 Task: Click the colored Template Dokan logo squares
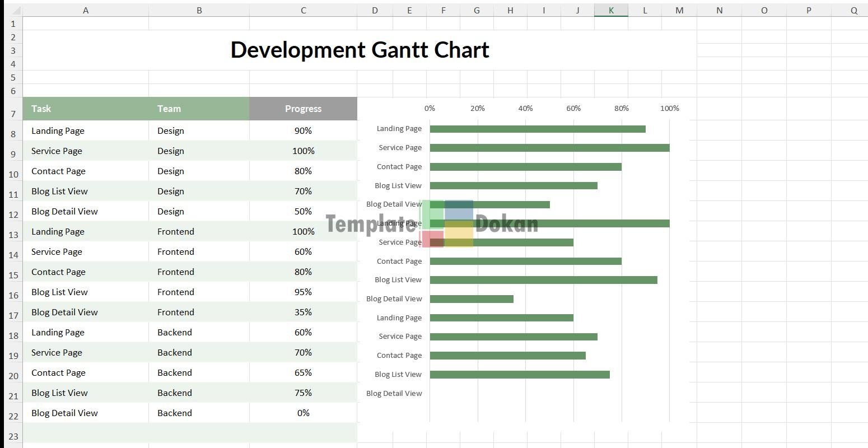[x=447, y=223]
